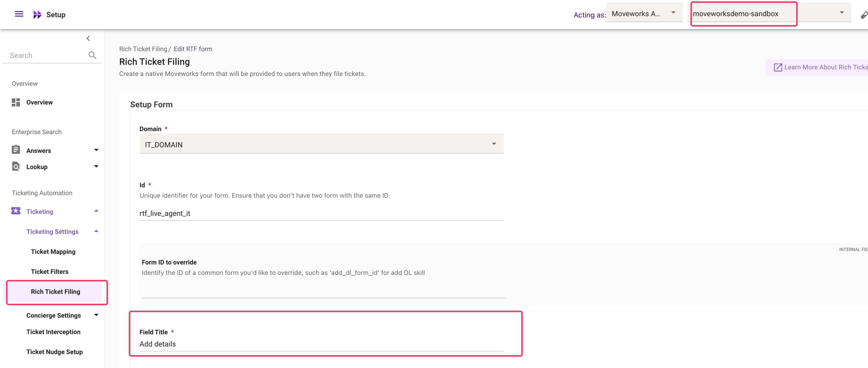This screenshot has width=868, height=368.
Task: Open Ticket Nudge Setup page
Action: pos(55,352)
